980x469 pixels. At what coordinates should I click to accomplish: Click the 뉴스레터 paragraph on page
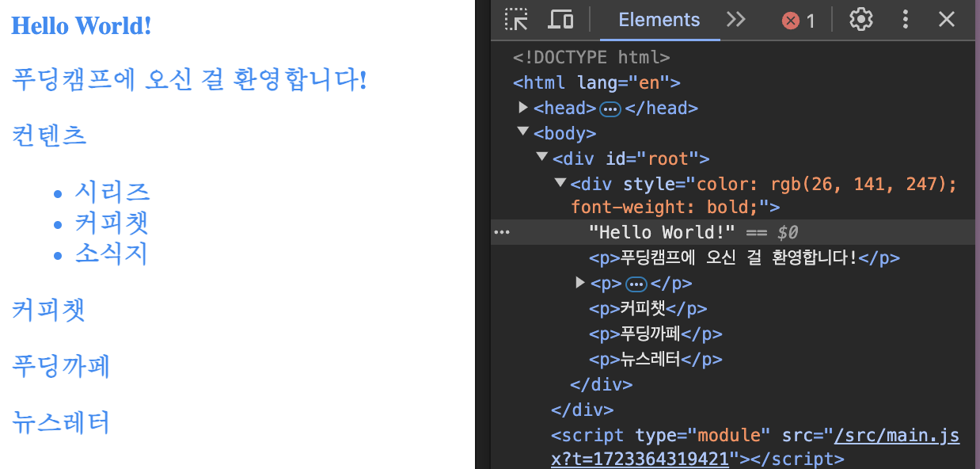tap(60, 422)
